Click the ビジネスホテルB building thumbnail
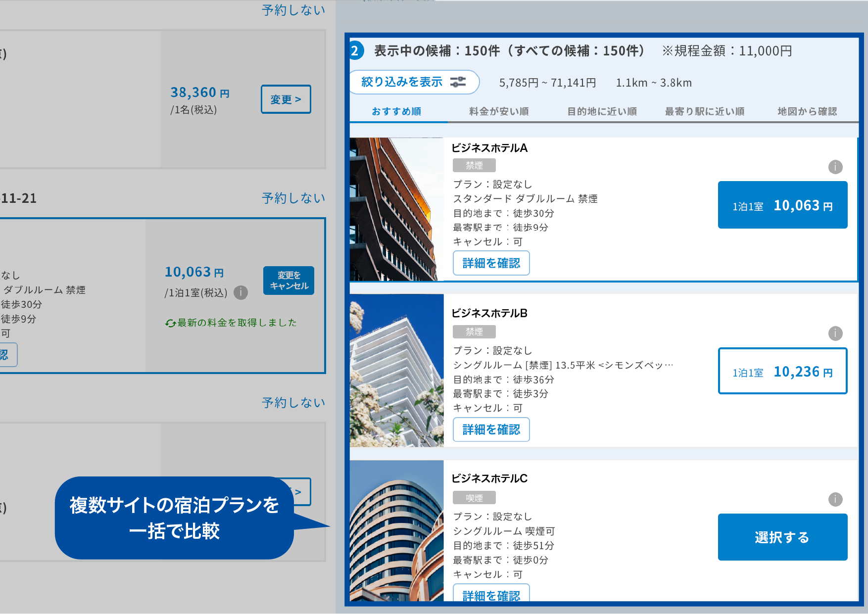 (396, 371)
